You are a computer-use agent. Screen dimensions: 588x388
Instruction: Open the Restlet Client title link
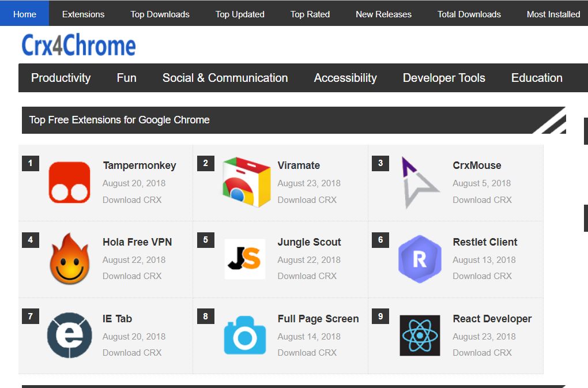click(x=485, y=242)
